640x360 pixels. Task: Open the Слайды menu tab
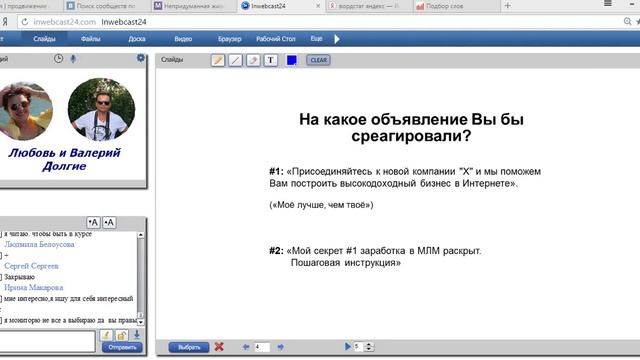tap(44, 39)
